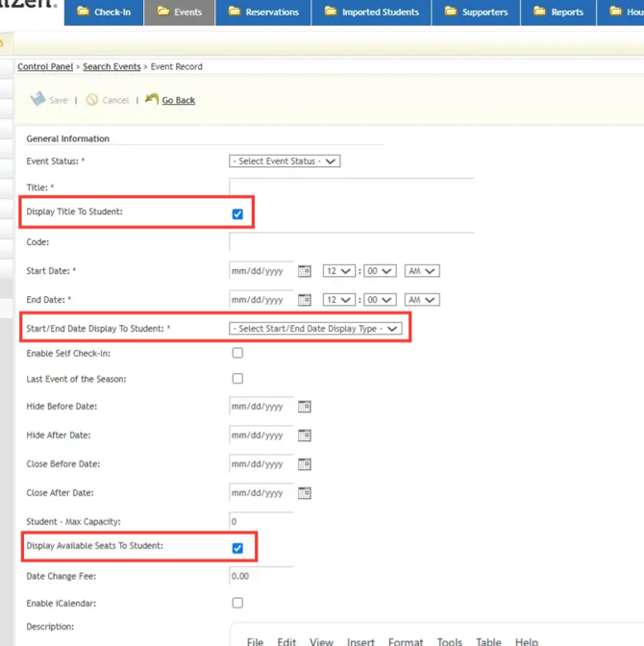Open editor View menu

[x=321, y=642]
